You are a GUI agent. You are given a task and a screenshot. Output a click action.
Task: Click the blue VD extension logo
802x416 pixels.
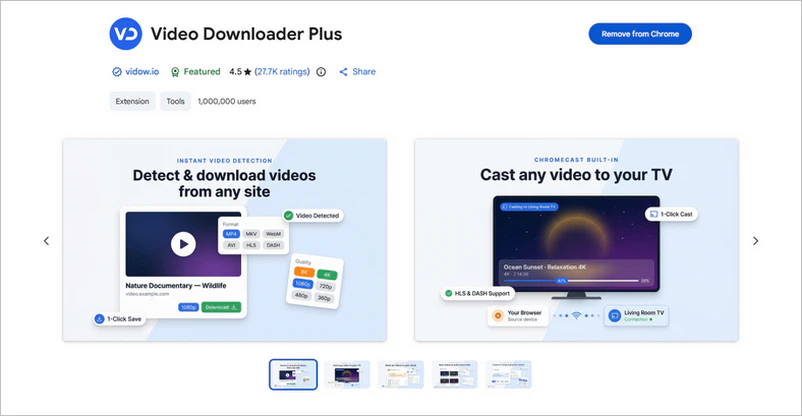click(126, 34)
